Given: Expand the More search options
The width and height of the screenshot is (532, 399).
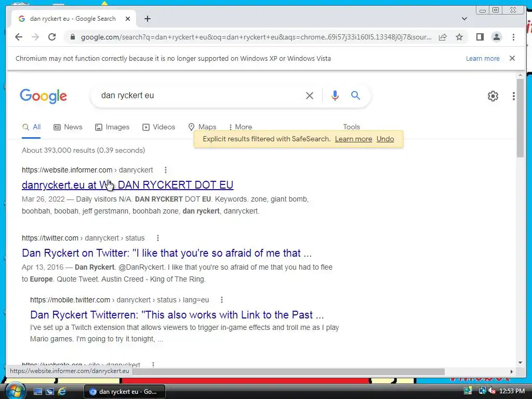Looking at the screenshot, I should 240,127.
